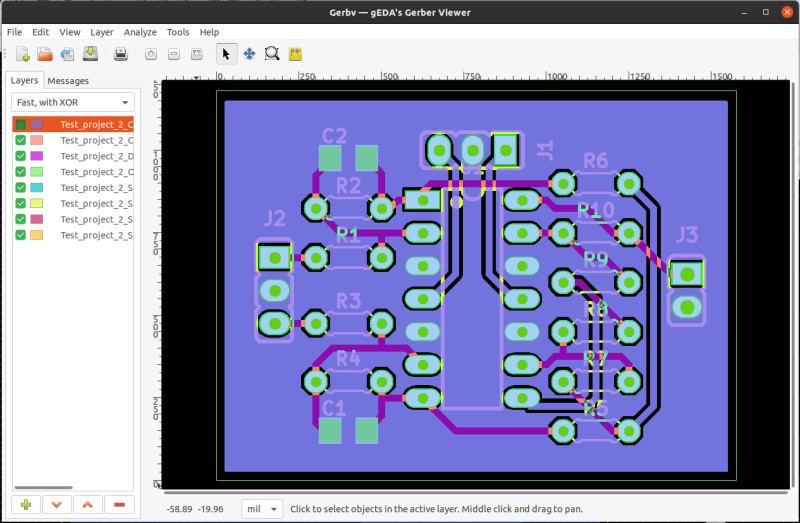Click the New project toolbar icon
Screen dimensions: 800x523
tap(21, 54)
